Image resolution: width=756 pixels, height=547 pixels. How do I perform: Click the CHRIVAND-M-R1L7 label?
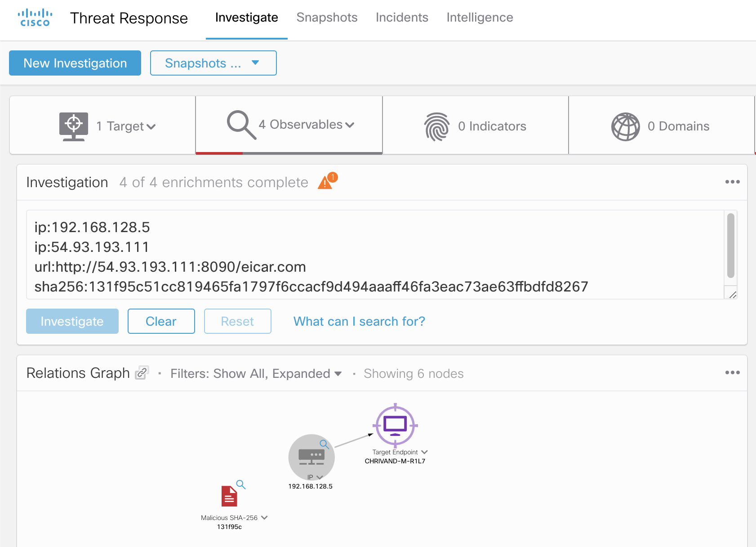coord(395,461)
